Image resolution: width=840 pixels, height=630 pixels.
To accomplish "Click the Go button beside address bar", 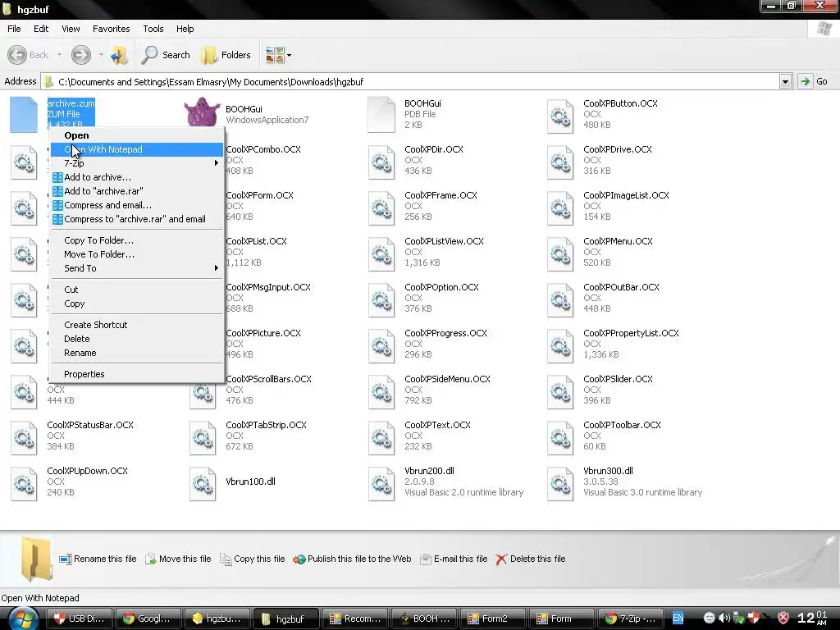I will click(815, 81).
